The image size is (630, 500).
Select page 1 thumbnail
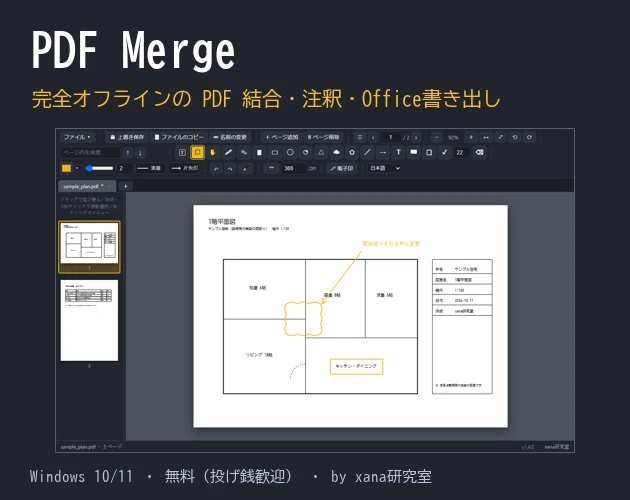89,246
